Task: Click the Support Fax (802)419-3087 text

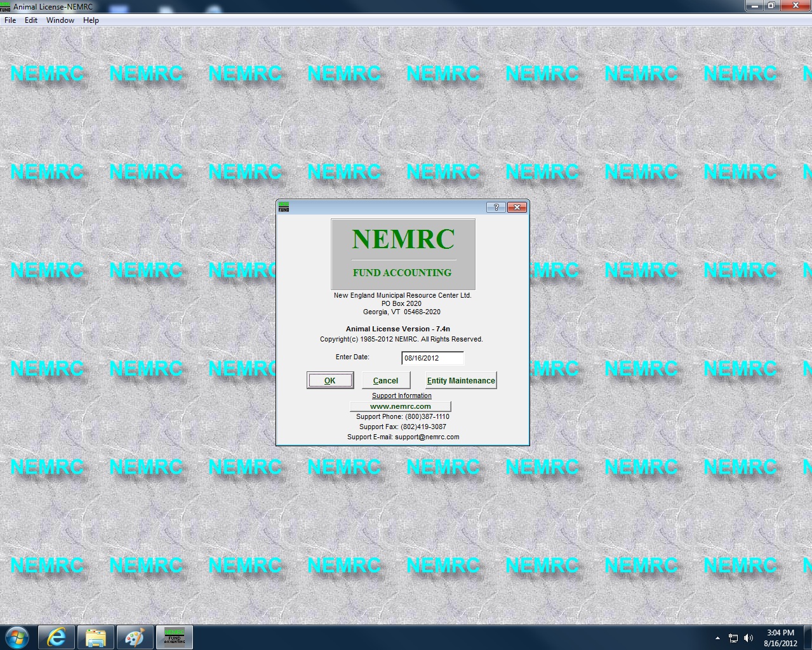Action: pyautogui.click(x=403, y=427)
